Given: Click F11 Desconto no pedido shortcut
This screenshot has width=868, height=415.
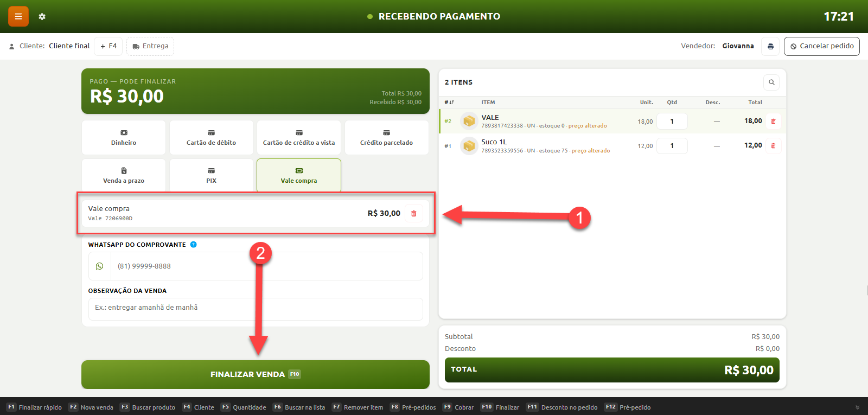Looking at the screenshot, I should (562, 407).
